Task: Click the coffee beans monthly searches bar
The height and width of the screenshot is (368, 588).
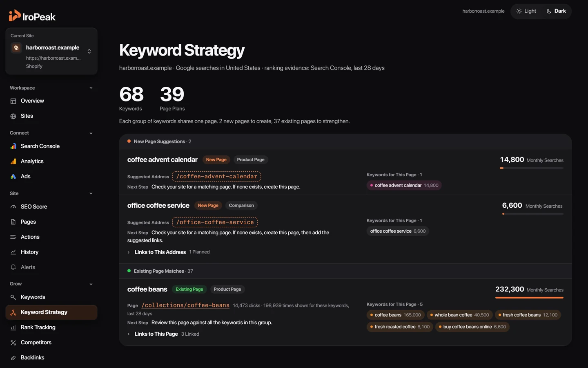Action: 529,298
